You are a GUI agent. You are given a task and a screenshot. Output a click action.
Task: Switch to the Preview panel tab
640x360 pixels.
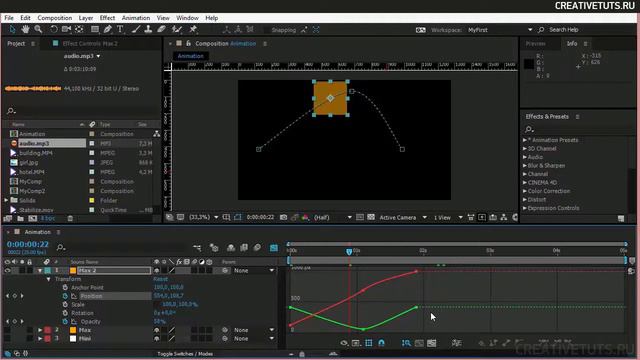tap(536, 44)
